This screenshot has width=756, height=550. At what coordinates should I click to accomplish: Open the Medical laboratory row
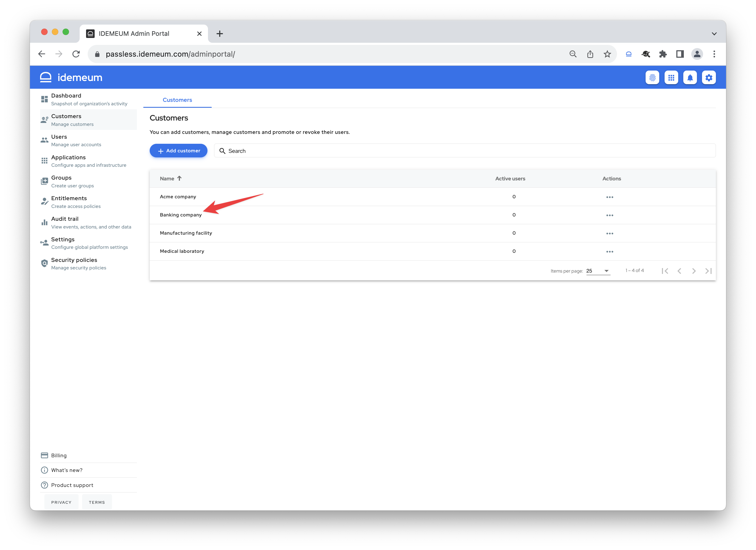(433, 251)
